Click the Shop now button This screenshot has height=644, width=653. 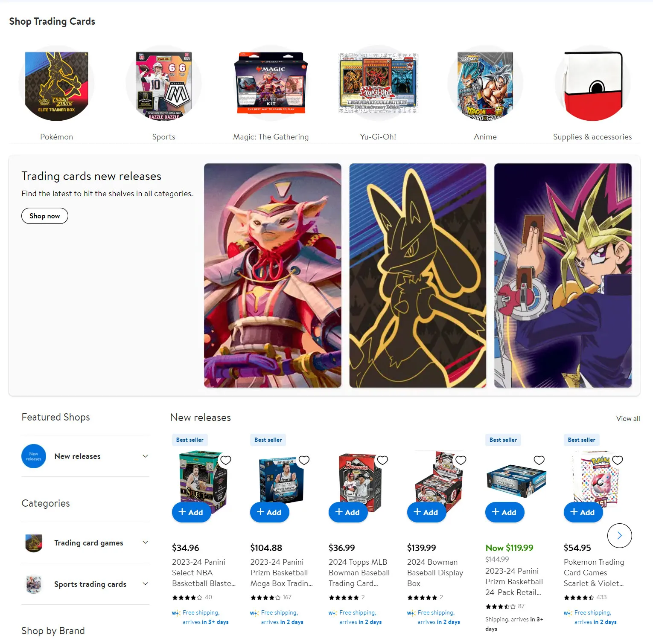point(45,216)
